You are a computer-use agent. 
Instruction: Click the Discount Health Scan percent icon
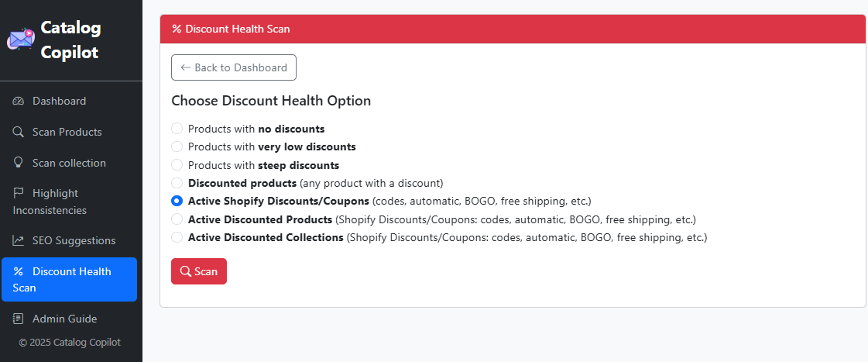(19, 272)
